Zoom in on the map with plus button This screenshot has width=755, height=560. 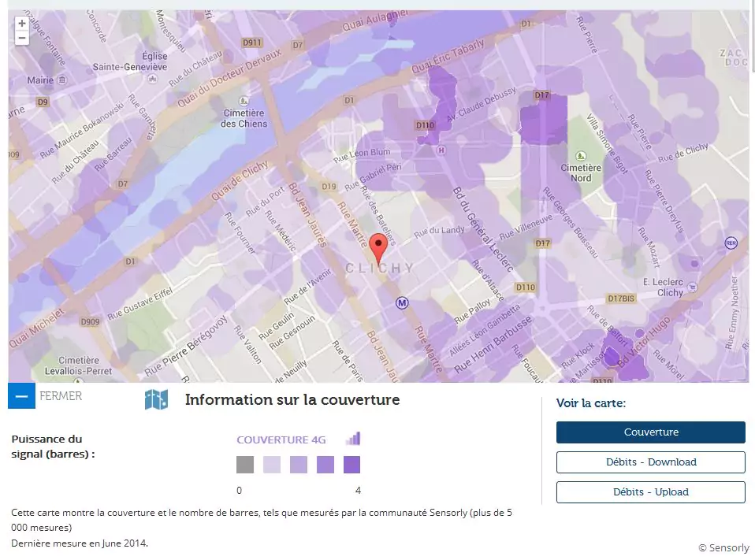click(21, 24)
